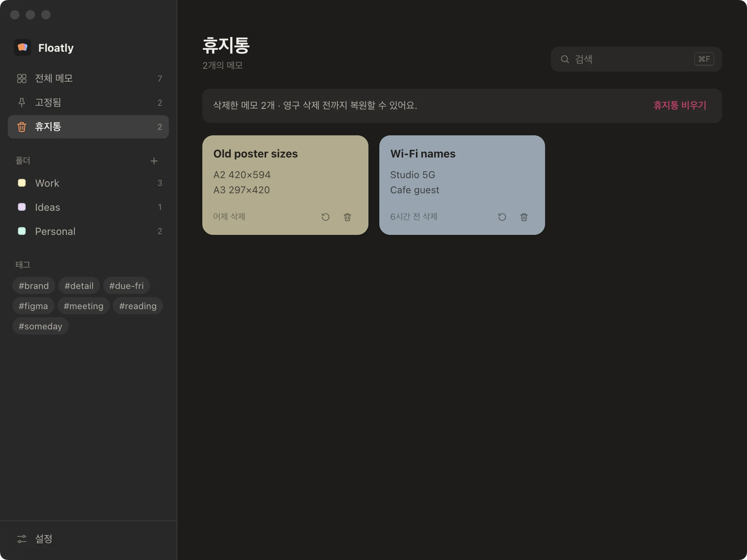Filter by the #brand tag
747x560 pixels.
[x=34, y=286]
